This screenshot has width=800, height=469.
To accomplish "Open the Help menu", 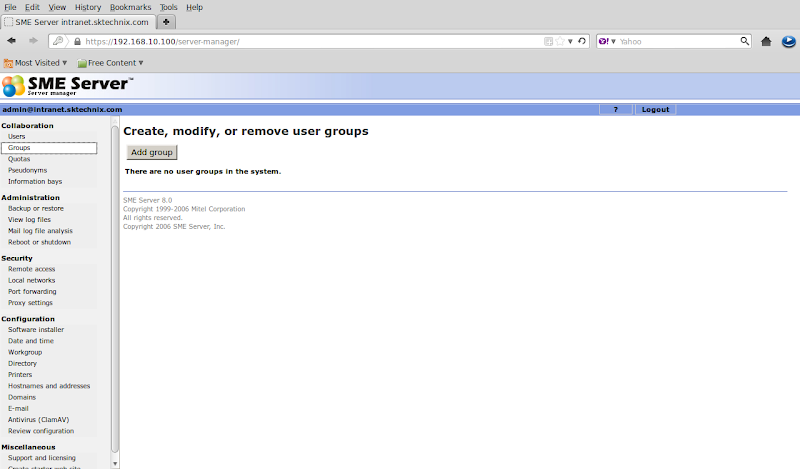I will (x=194, y=7).
